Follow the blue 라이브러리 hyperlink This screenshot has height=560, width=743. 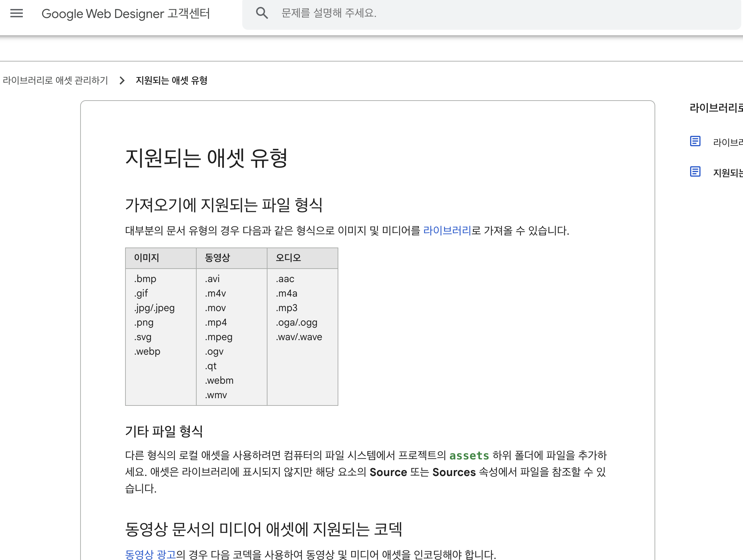click(447, 231)
